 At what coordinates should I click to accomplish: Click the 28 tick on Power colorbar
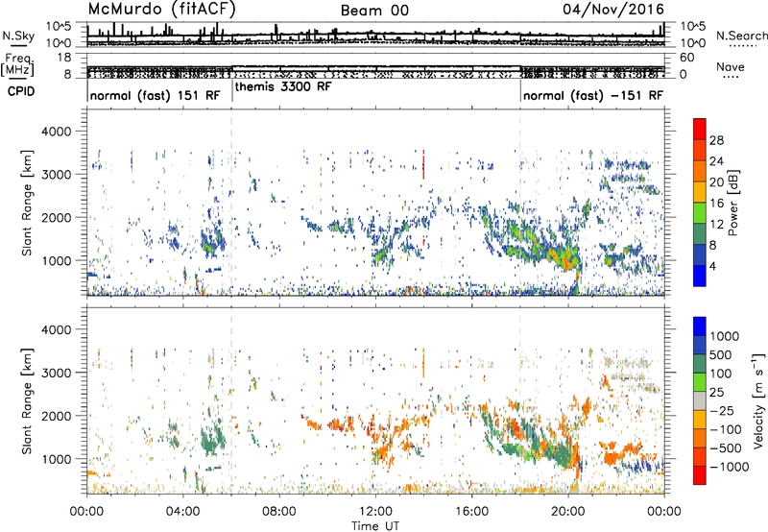pos(716,140)
